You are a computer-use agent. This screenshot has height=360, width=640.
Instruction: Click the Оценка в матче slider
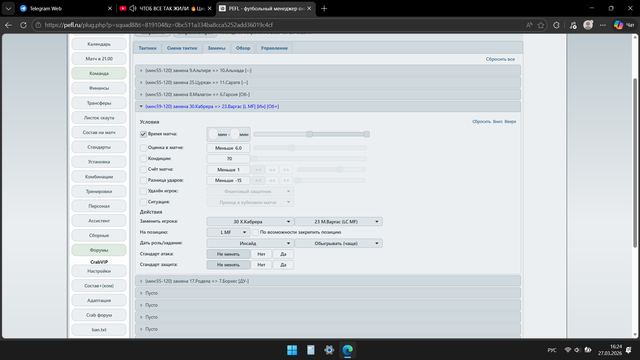310,148
